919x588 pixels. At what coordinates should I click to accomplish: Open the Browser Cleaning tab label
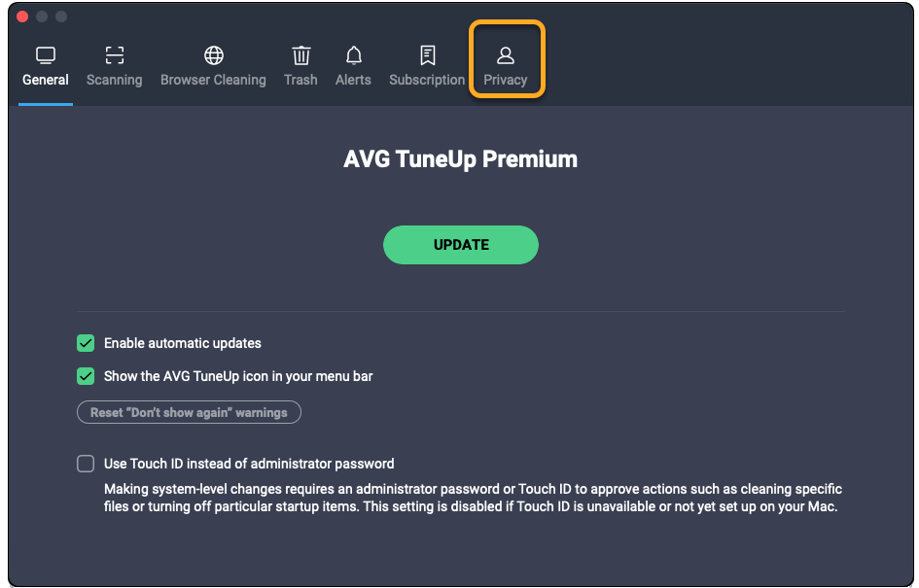coord(213,80)
